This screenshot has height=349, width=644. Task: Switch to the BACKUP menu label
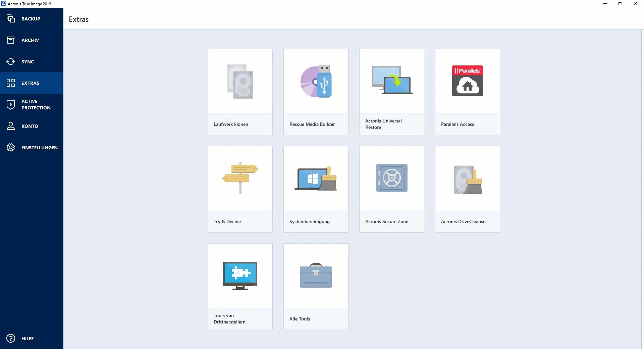coord(31,19)
